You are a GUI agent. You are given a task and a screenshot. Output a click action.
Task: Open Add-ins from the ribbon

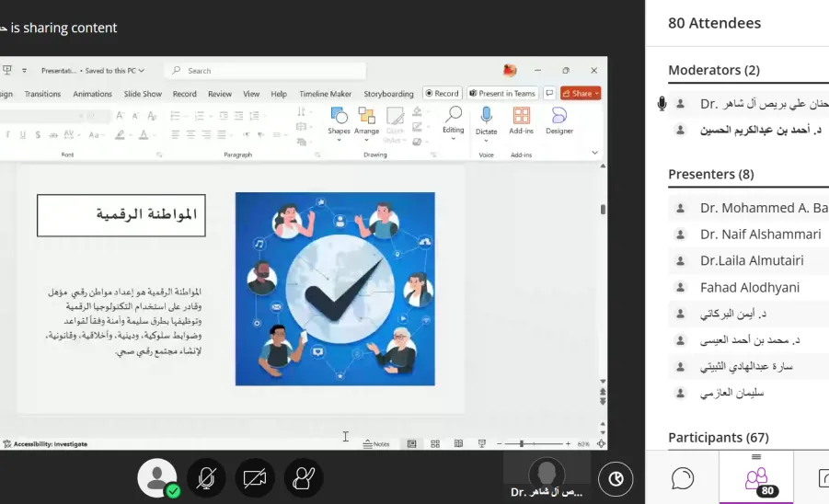coord(522,121)
